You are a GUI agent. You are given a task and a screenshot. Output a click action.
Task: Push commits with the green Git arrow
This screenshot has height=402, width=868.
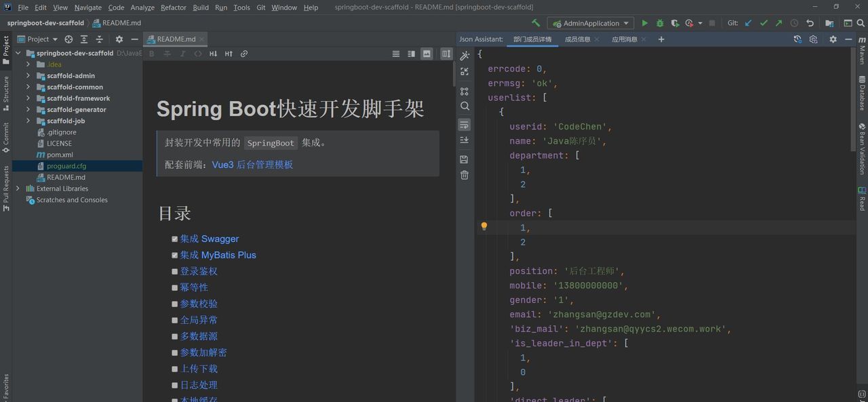(778, 22)
